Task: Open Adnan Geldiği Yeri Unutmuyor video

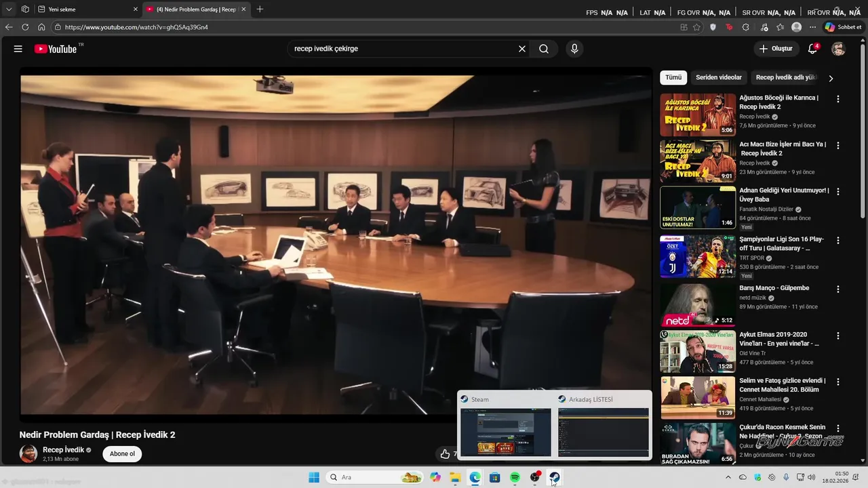Action: pos(698,207)
